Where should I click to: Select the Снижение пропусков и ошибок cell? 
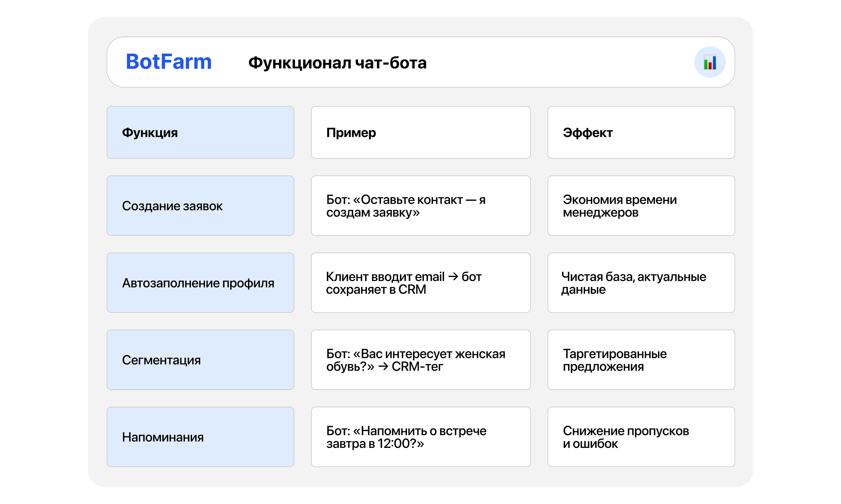(641, 437)
